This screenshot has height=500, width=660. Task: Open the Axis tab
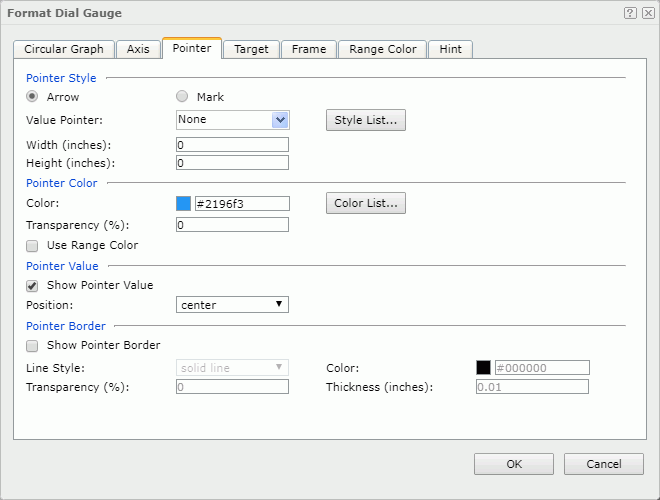pyautogui.click(x=138, y=49)
